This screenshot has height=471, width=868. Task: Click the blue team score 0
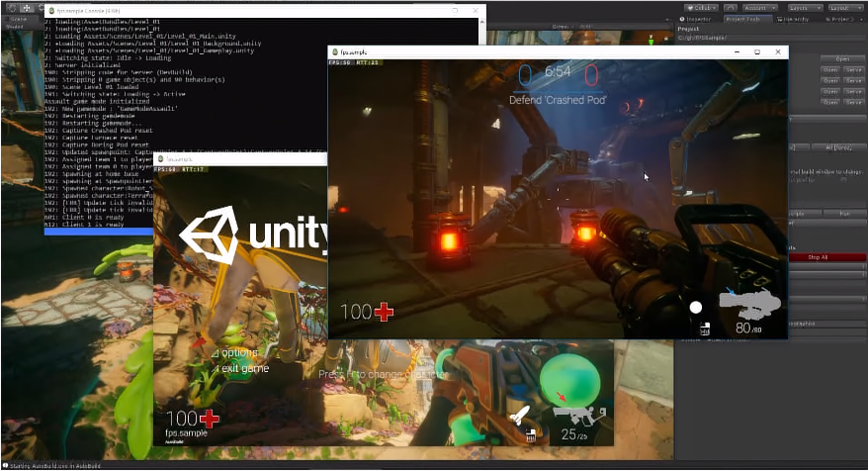click(525, 75)
